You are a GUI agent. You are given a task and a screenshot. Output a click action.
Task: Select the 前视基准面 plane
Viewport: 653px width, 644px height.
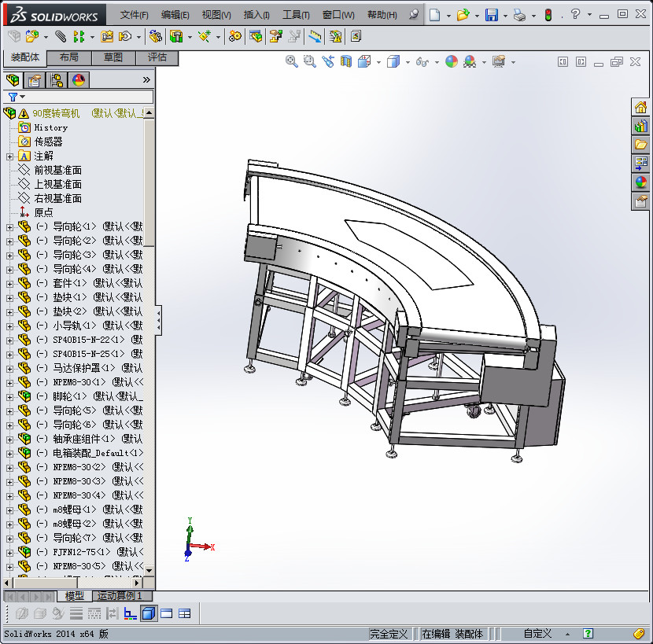pos(57,171)
